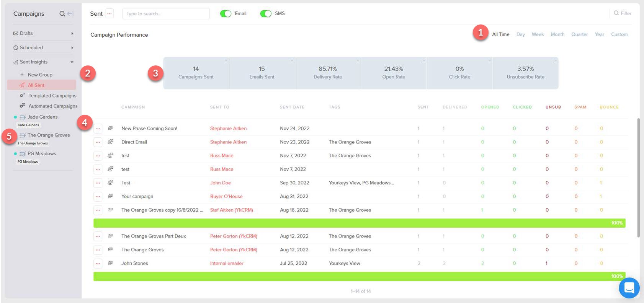Click the Type to search input field
The image size is (644, 303).
[166, 14]
